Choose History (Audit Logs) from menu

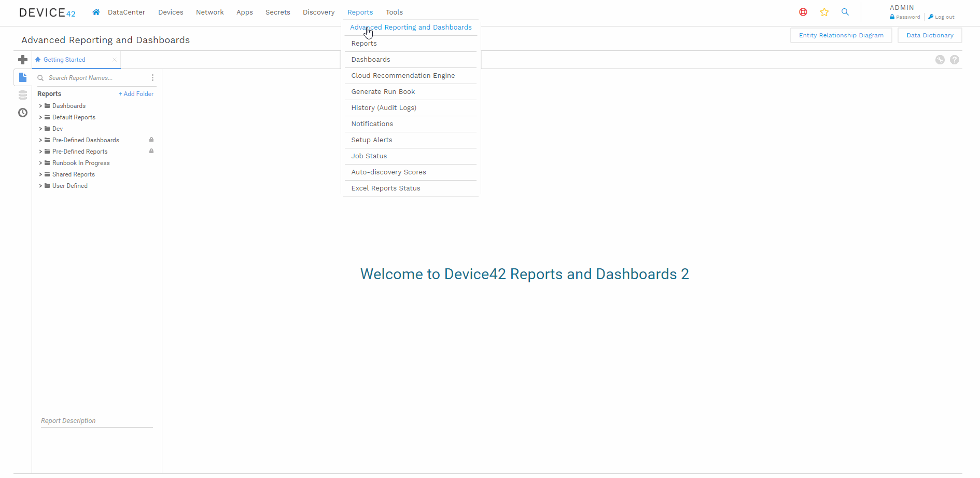click(x=384, y=108)
